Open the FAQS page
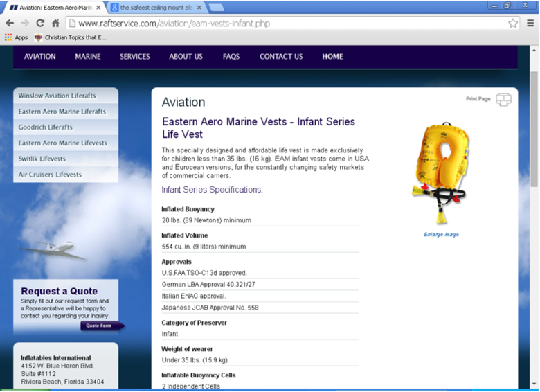The width and height of the screenshot is (540, 392). (231, 57)
